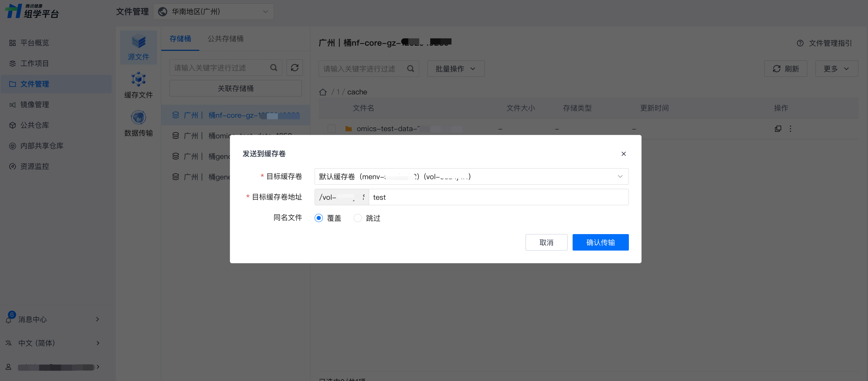Select the 覆盖 overwrite radio option
The height and width of the screenshot is (381, 868).
click(x=319, y=218)
